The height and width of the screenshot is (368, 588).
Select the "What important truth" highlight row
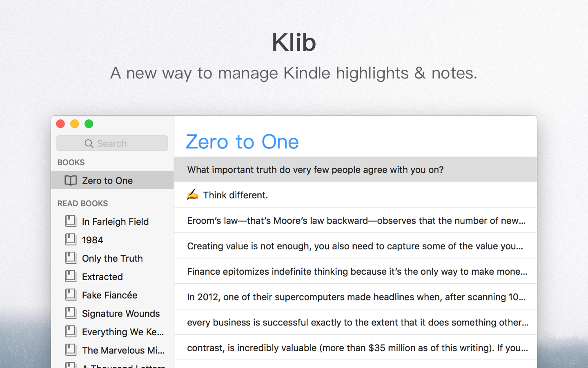coord(315,170)
